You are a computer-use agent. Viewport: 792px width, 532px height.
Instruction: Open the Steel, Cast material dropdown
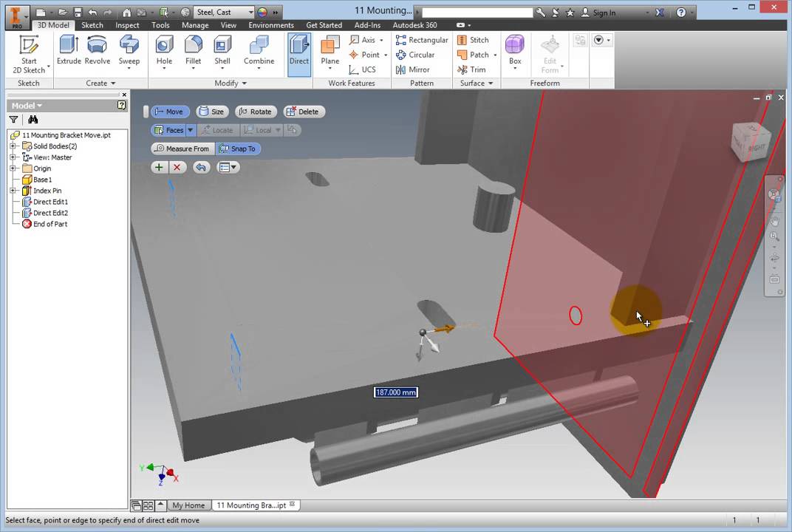click(250, 12)
